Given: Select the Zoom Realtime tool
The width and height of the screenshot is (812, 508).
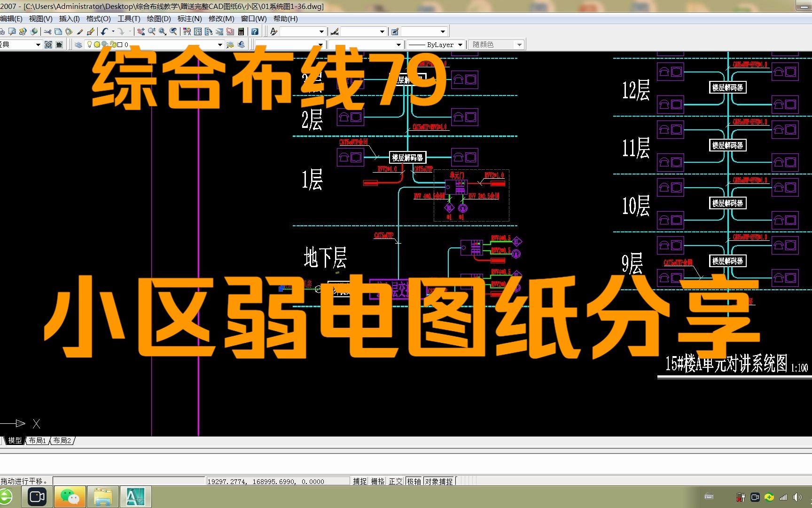Looking at the screenshot, I should pyautogui.click(x=152, y=32).
